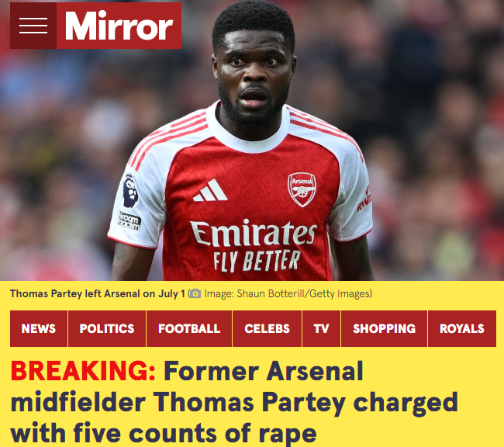Click the Arsenal crest on the shirt
504x447 pixels.
tap(302, 189)
